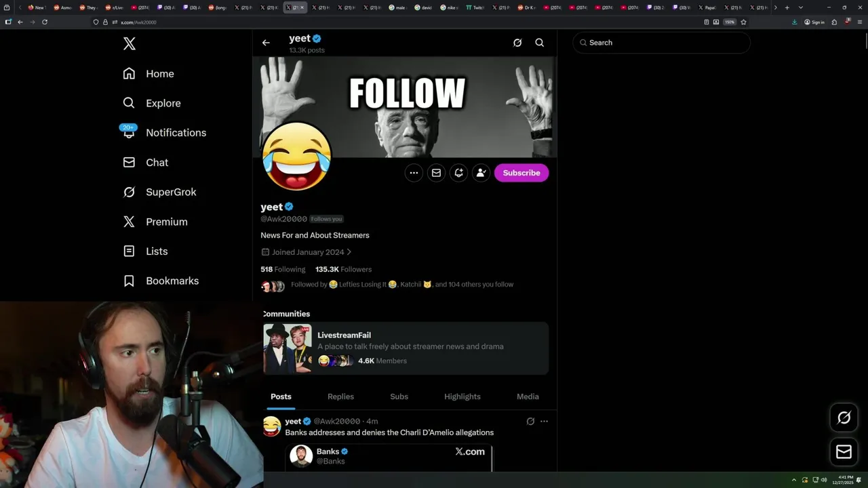Click the bookmark star in address bar
The image size is (868, 488).
tap(743, 22)
